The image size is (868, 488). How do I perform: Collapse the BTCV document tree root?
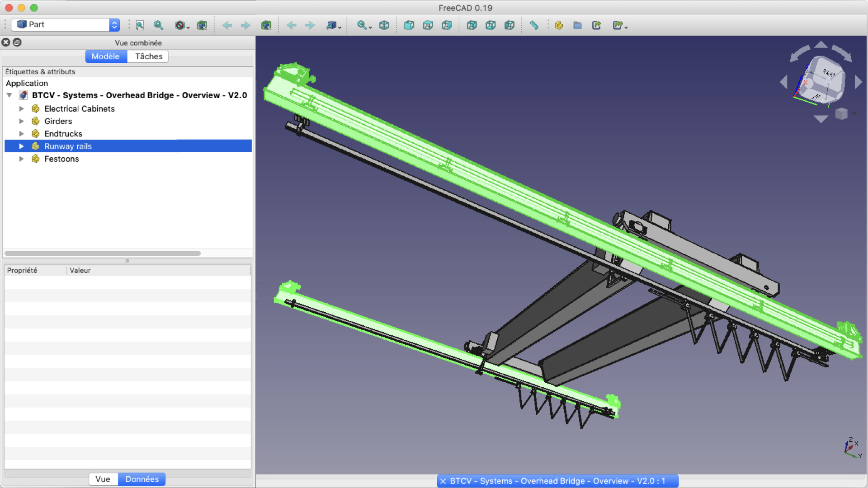(x=9, y=95)
